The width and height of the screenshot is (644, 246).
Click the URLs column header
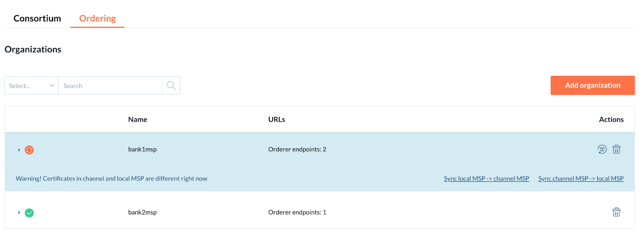276,119
